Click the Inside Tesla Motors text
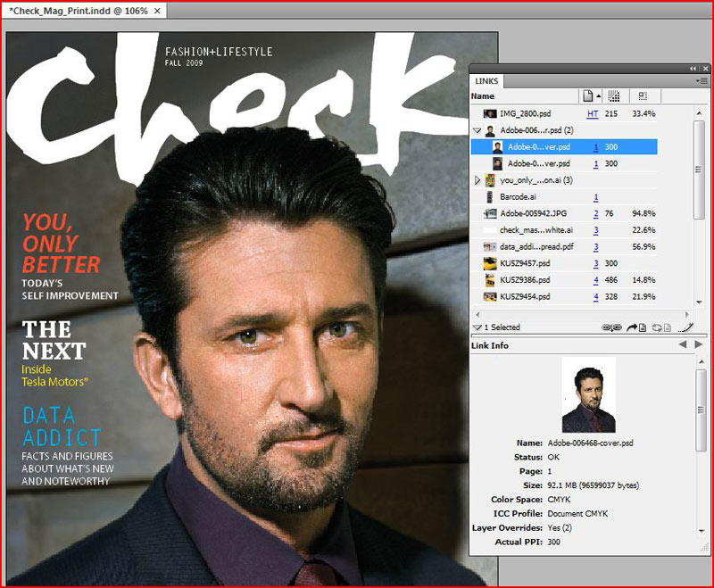 pyautogui.click(x=54, y=376)
